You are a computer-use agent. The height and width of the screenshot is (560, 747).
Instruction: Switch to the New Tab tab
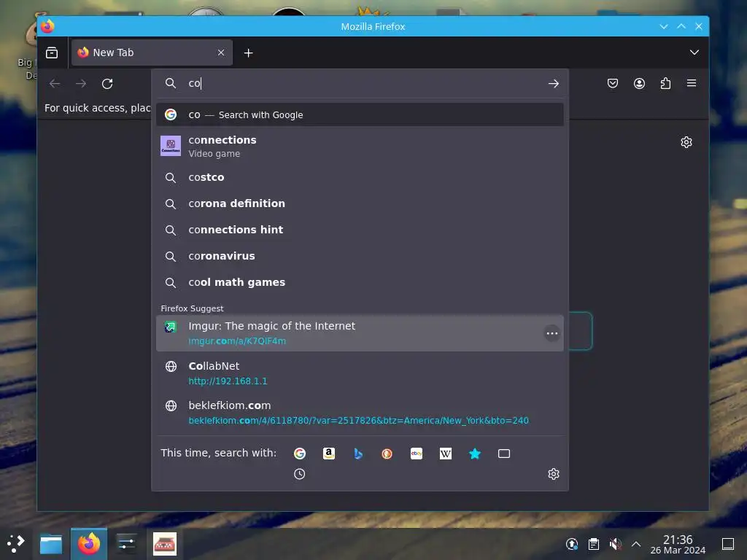tap(152, 52)
